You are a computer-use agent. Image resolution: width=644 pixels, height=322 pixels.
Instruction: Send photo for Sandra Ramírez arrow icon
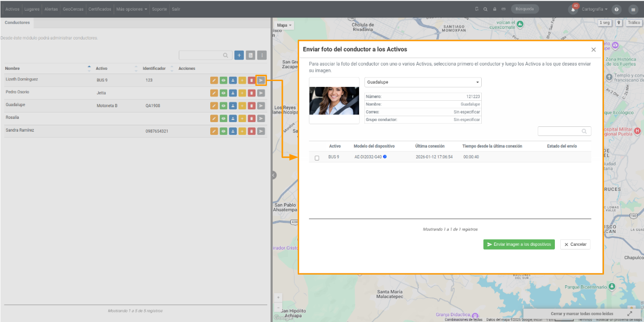coord(261,131)
